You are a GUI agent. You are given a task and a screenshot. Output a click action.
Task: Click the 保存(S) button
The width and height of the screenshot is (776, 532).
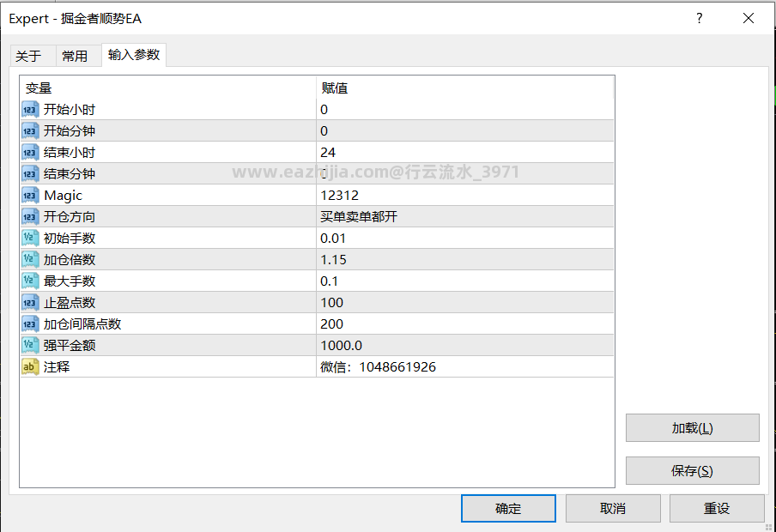click(693, 470)
